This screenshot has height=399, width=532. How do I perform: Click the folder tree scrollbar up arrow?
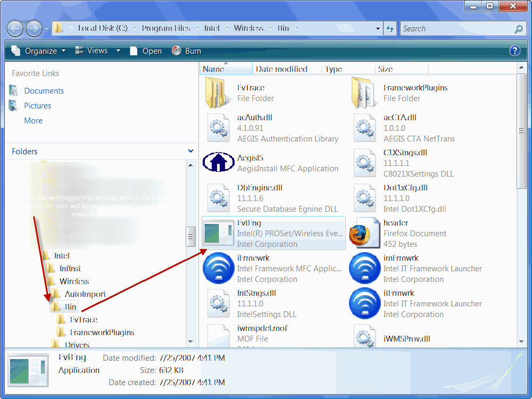tap(190, 165)
